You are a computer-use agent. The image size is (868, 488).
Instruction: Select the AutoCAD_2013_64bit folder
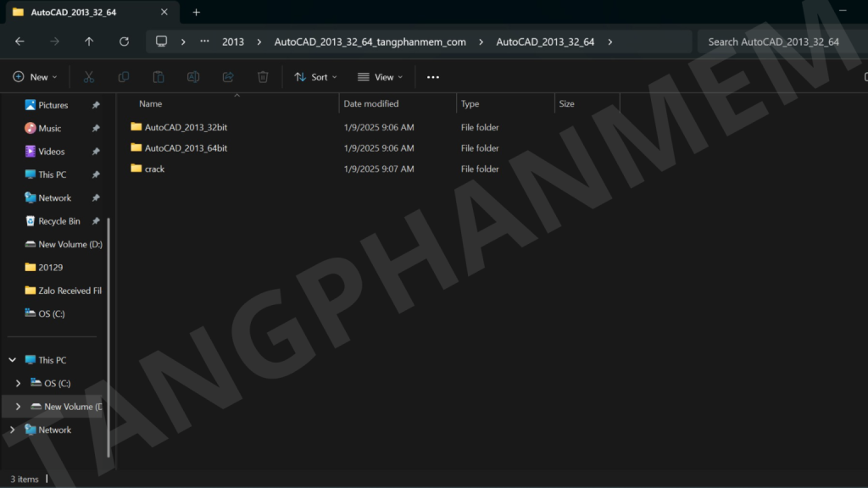tap(186, 148)
